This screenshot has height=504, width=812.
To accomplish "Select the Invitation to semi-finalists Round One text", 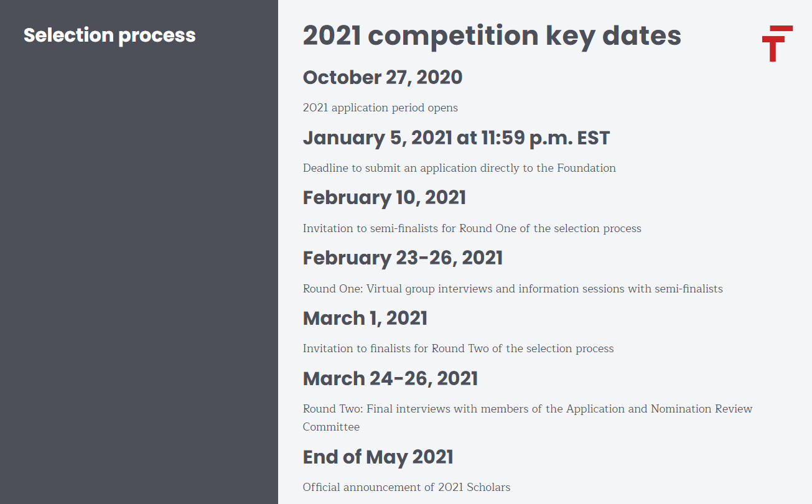I will [x=472, y=228].
